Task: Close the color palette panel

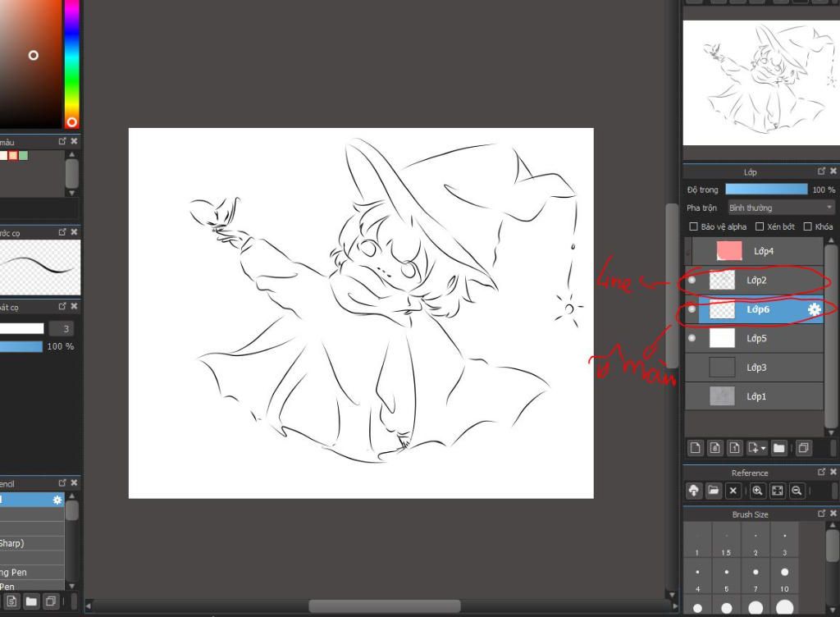Action: (x=74, y=141)
